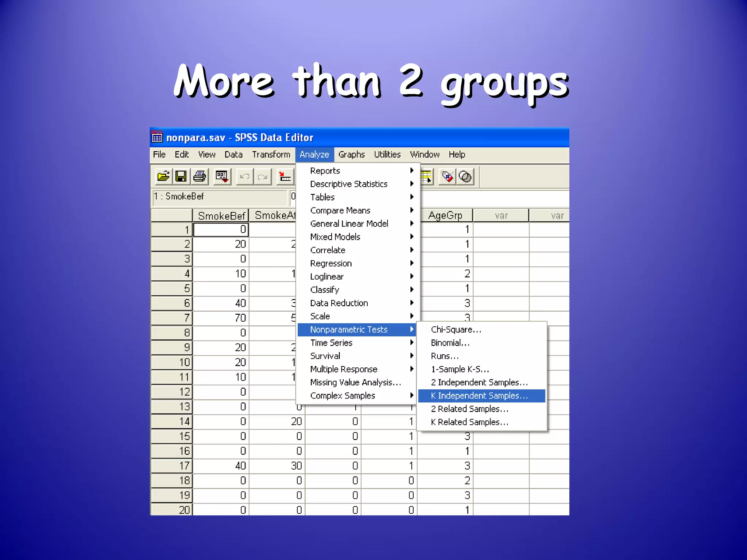Image resolution: width=747 pixels, height=560 pixels.
Task: Open the Window menu
Action: [425, 155]
